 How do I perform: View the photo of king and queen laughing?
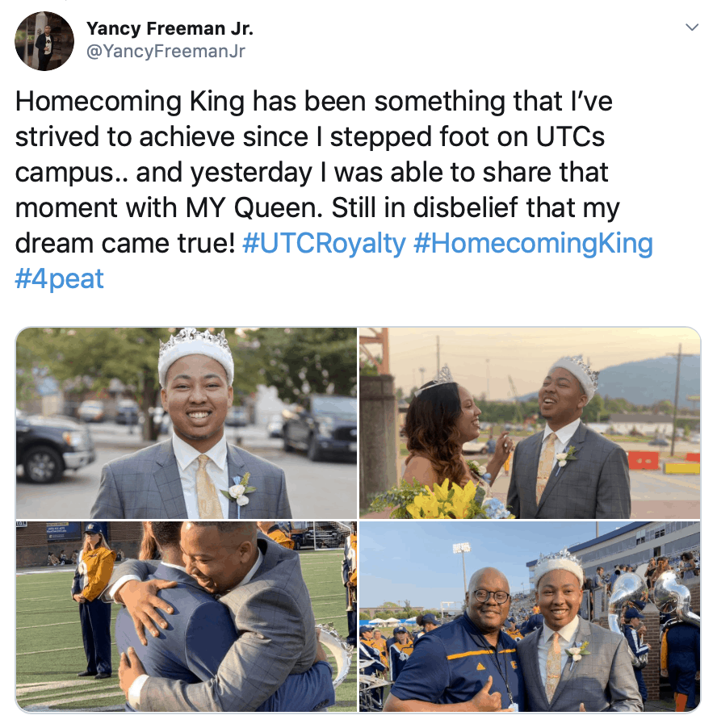coord(530,423)
